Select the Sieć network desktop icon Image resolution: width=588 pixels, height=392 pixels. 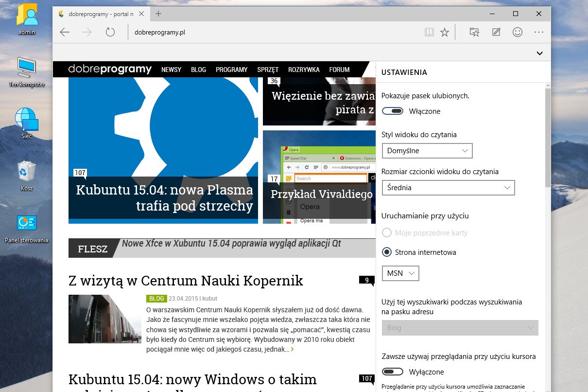click(27, 123)
